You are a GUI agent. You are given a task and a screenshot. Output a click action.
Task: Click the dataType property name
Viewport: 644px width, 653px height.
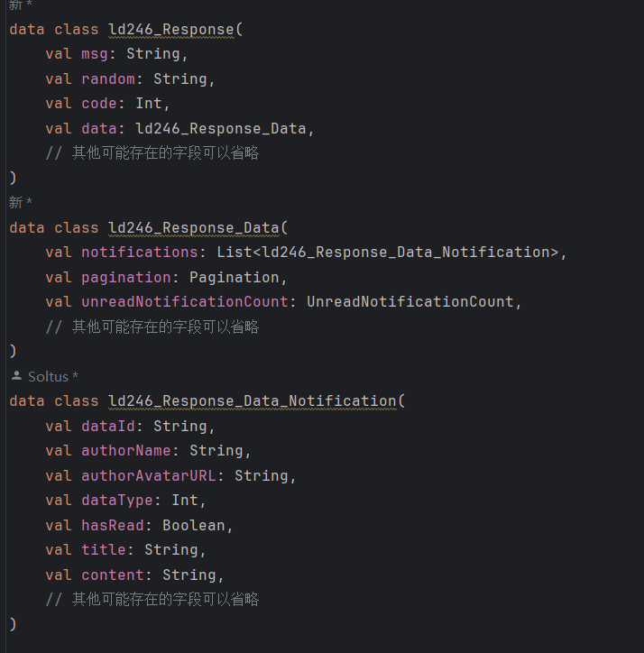click(117, 500)
